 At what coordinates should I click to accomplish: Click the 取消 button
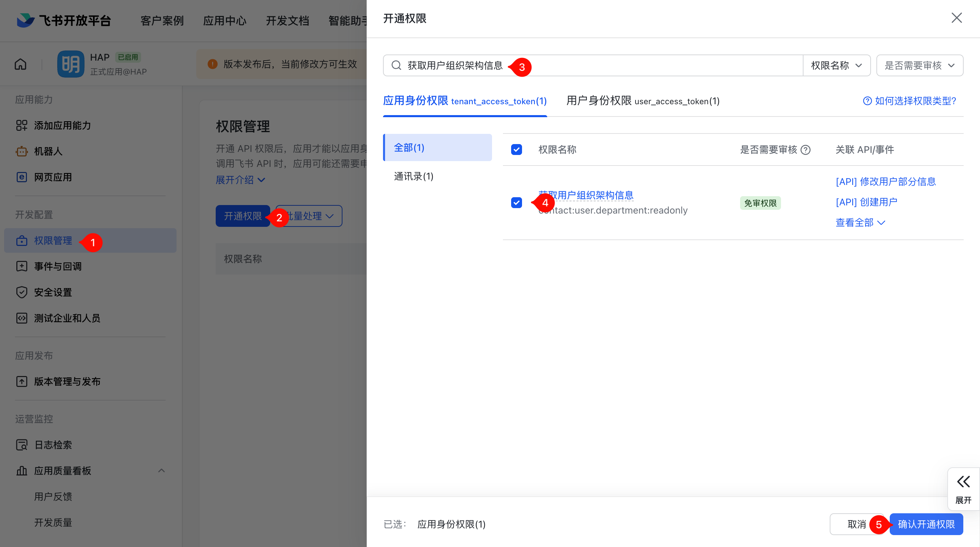click(857, 524)
